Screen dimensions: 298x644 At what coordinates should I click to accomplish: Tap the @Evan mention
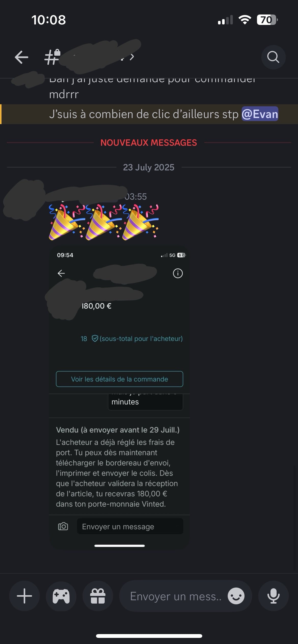260,114
